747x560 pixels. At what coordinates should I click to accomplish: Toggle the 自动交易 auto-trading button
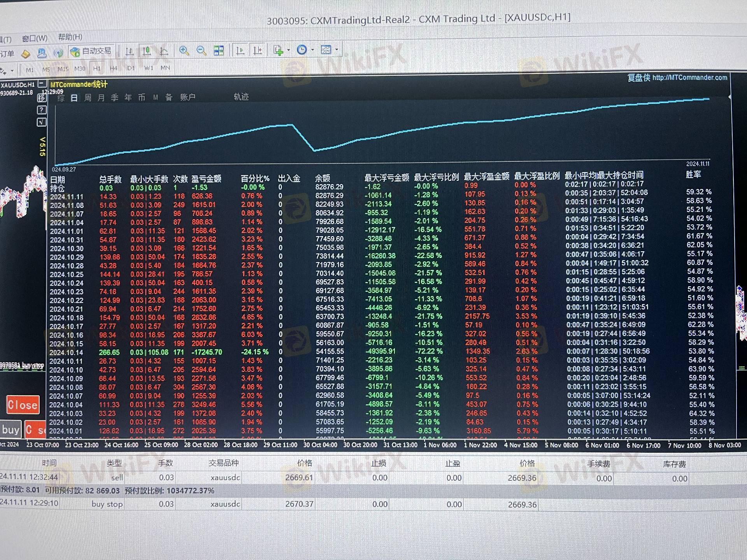pos(91,51)
